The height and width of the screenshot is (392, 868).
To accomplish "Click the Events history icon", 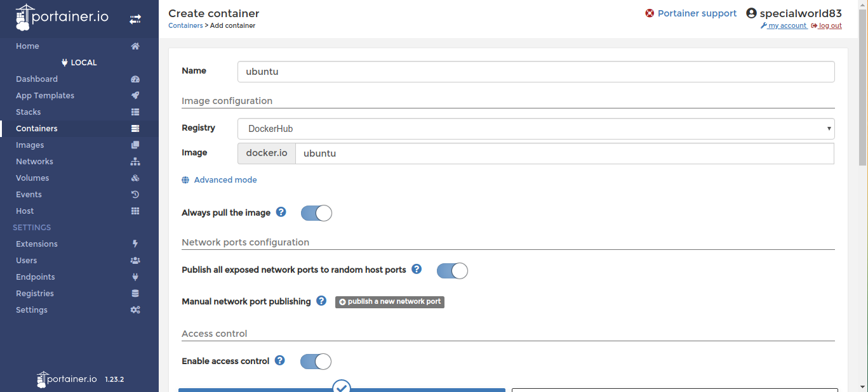I will tap(135, 195).
